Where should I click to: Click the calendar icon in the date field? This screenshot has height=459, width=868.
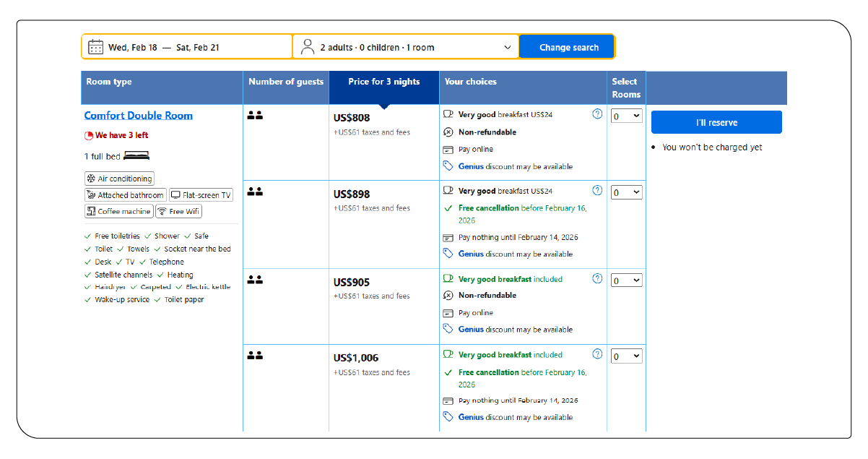[x=96, y=46]
